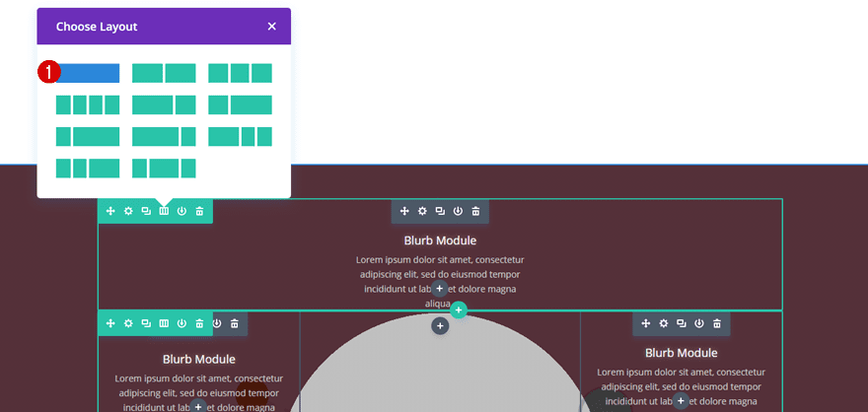Image resolution: width=868 pixels, height=412 pixels.
Task: Duplicate the top center Blurb module
Action: coord(440,211)
